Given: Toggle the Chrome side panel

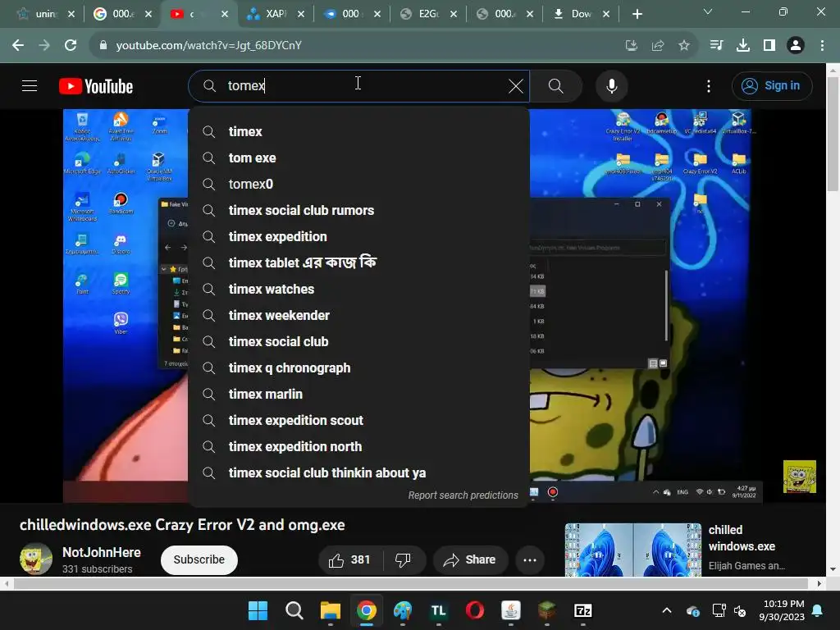Looking at the screenshot, I should click(x=769, y=45).
